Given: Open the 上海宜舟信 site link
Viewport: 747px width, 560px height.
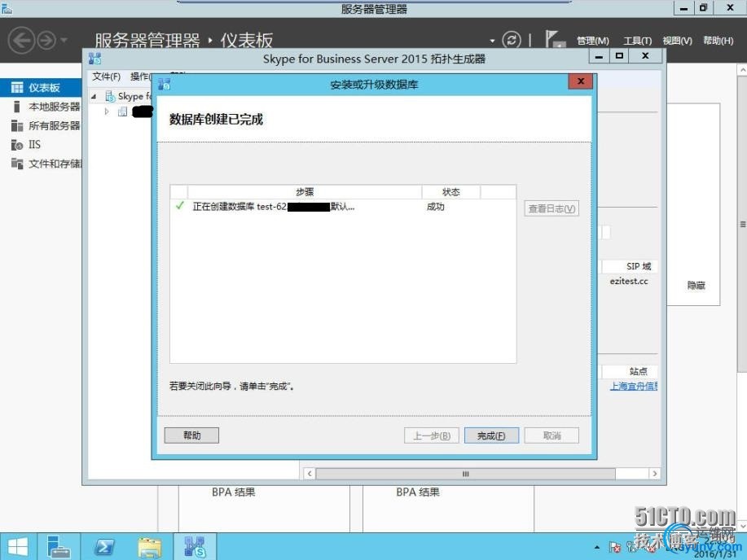Looking at the screenshot, I should [634, 386].
